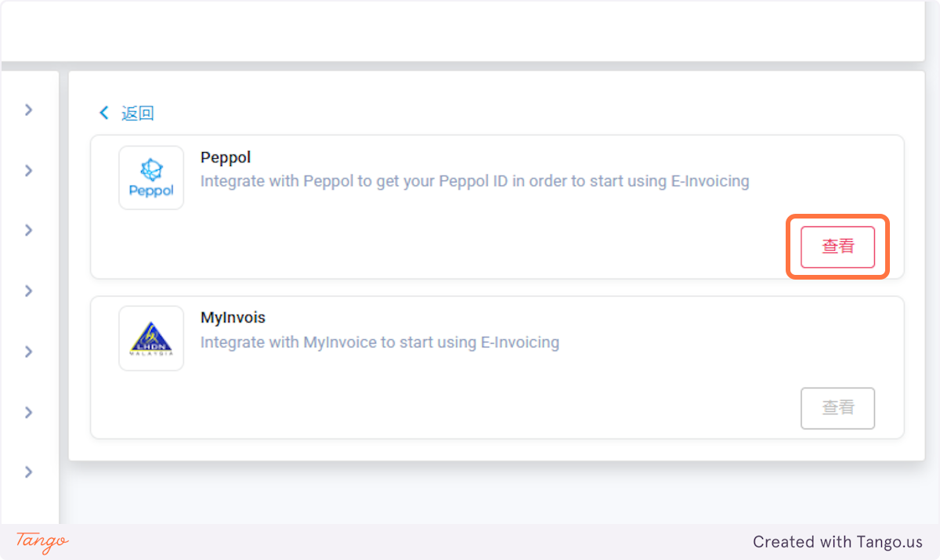
Task: Expand the sixth sidebar chevron
Action: click(29, 412)
